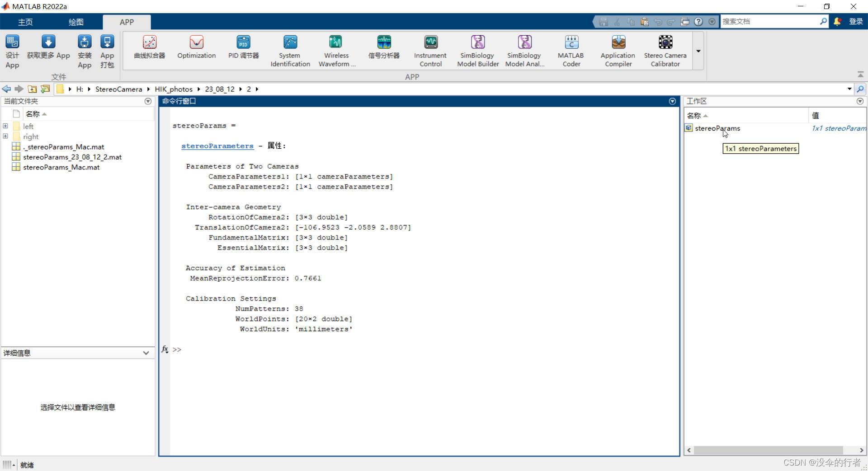The width and height of the screenshot is (868, 471).
Task: Go forward with the right arrow
Action: coord(19,89)
